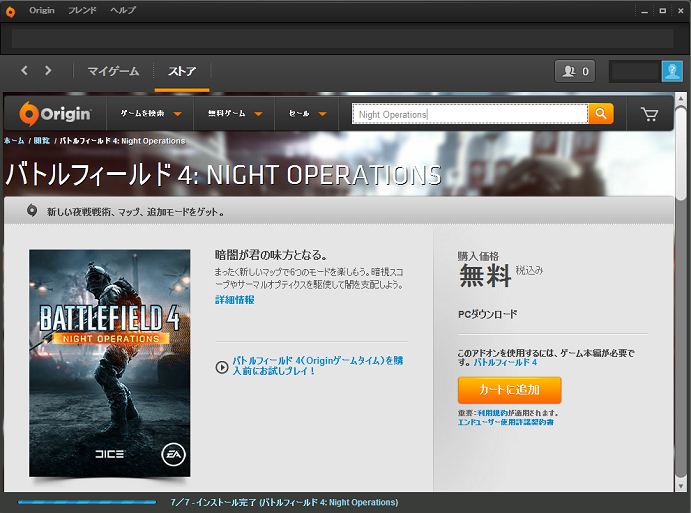Image resolution: width=691 pixels, height=513 pixels.
Task: Open the フレンド menu
Action: [82, 10]
